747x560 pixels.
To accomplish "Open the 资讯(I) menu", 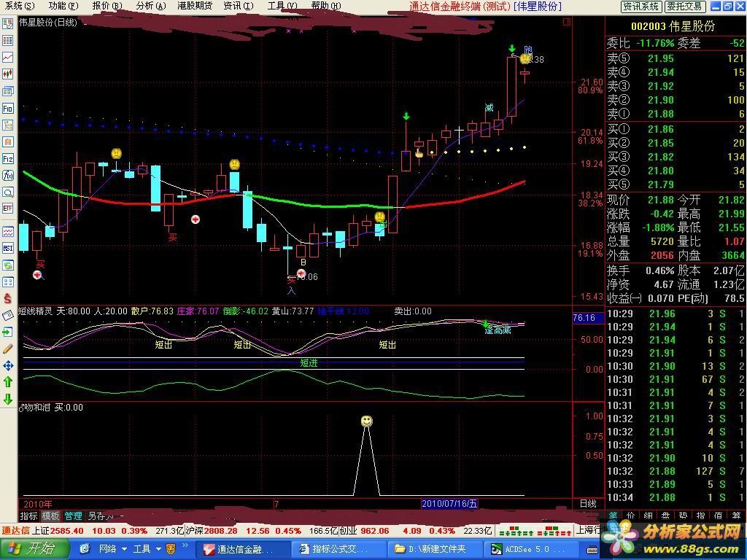I will click(x=239, y=6).
